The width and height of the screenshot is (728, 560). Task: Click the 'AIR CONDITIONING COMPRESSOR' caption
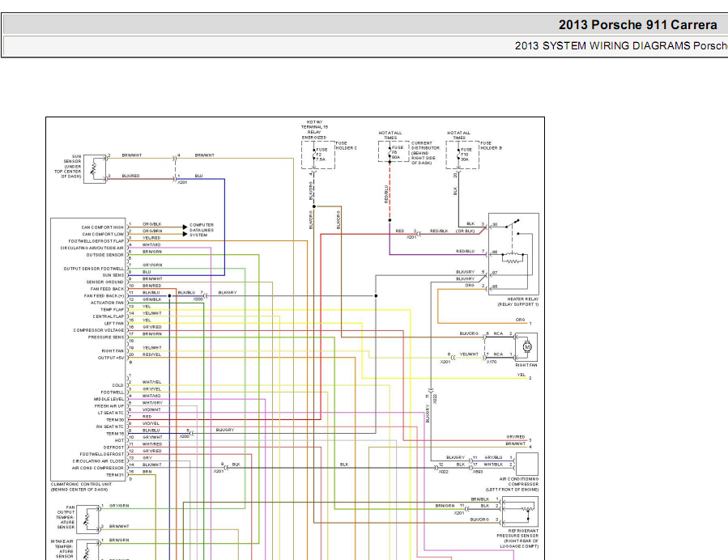click(x=513, y=485)
